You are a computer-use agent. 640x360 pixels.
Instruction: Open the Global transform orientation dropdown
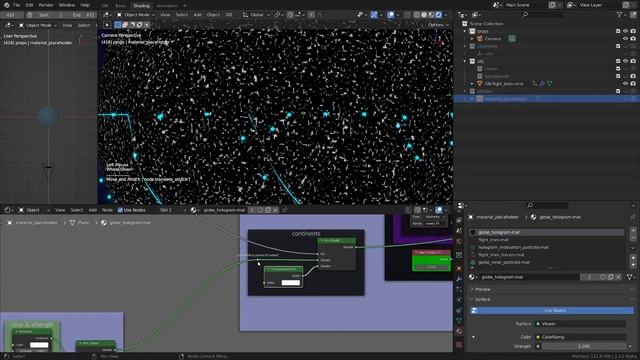tap(256, 15)
